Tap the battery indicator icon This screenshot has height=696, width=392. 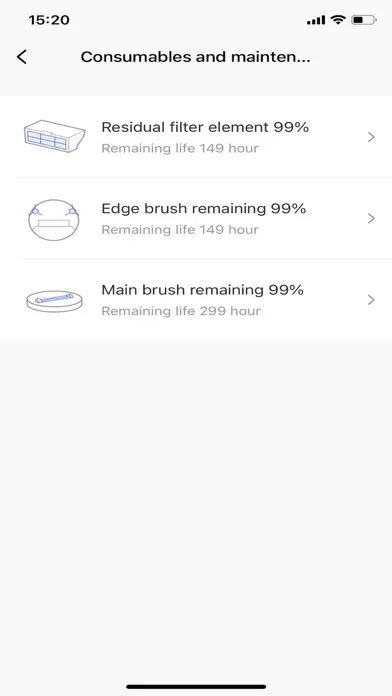pyautogui.click(x=364, y=20)
